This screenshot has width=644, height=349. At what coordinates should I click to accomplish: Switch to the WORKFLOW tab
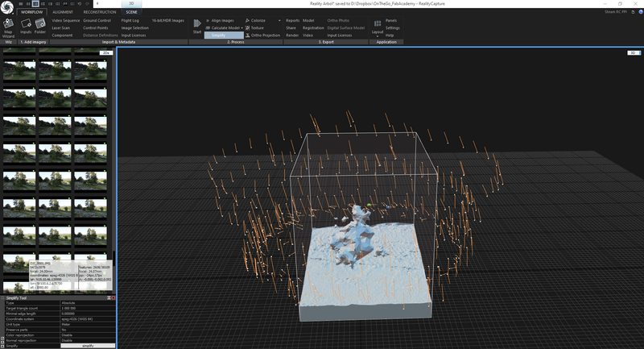[31, 12]
